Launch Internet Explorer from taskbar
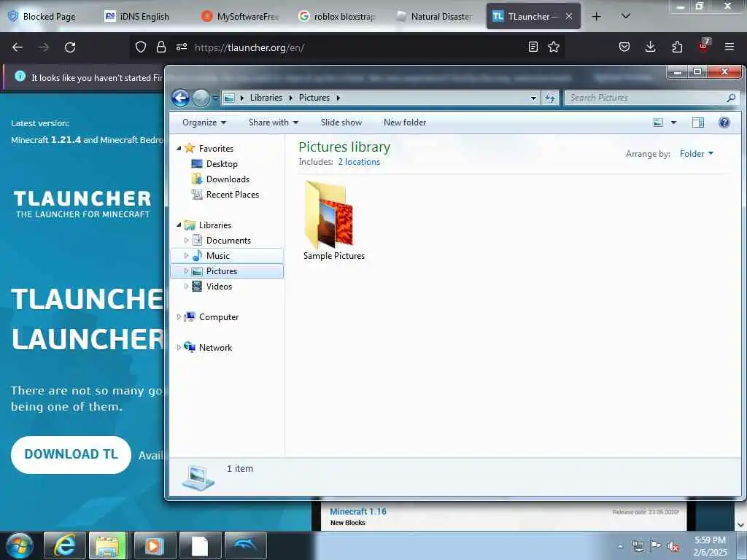747x560 pixels. (64, 545)
